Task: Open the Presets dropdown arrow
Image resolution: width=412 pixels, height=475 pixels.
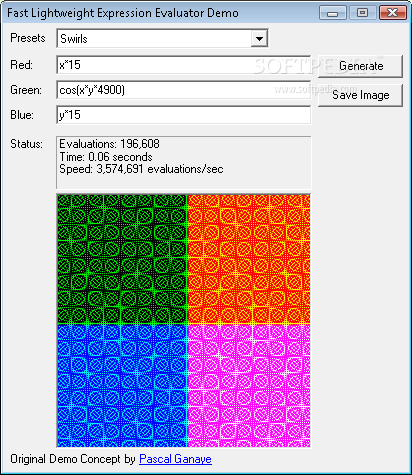Action: tap(259, 39)
